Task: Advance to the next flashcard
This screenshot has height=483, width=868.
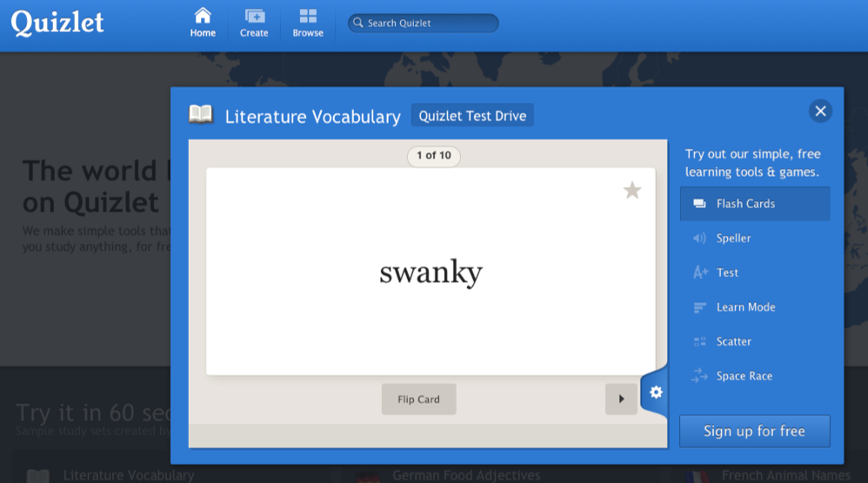Action: (x=621, y=399)
